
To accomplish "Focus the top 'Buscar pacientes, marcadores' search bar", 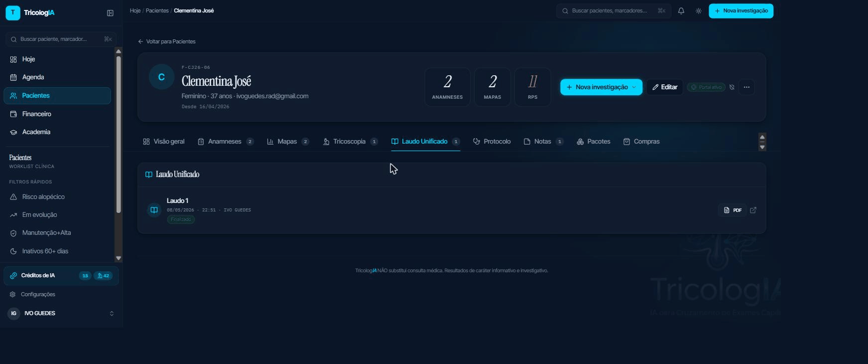I will [x=614, y=11].
